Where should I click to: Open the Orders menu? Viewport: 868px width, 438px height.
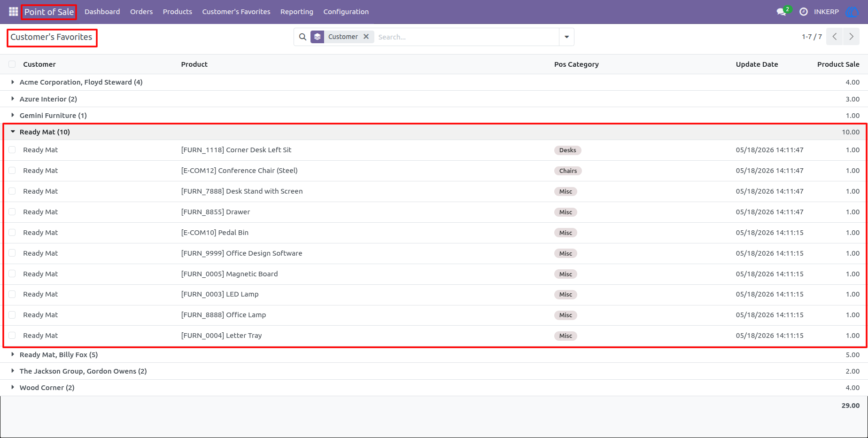pyautogui.click(x=141, y=12)
